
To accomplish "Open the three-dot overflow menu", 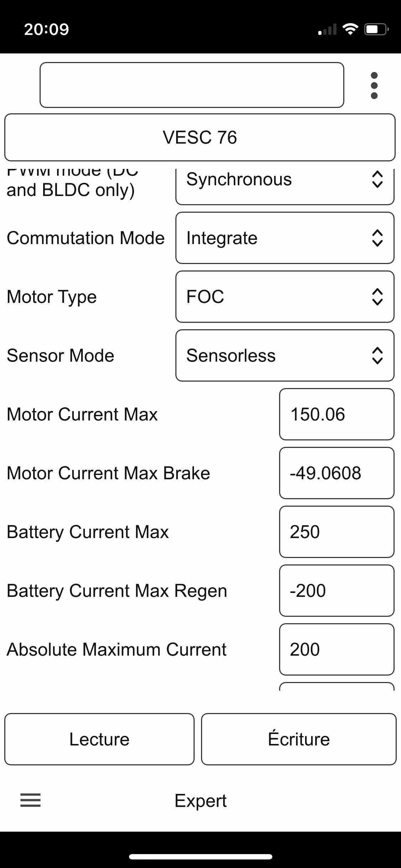I will [x=374, y=86].
